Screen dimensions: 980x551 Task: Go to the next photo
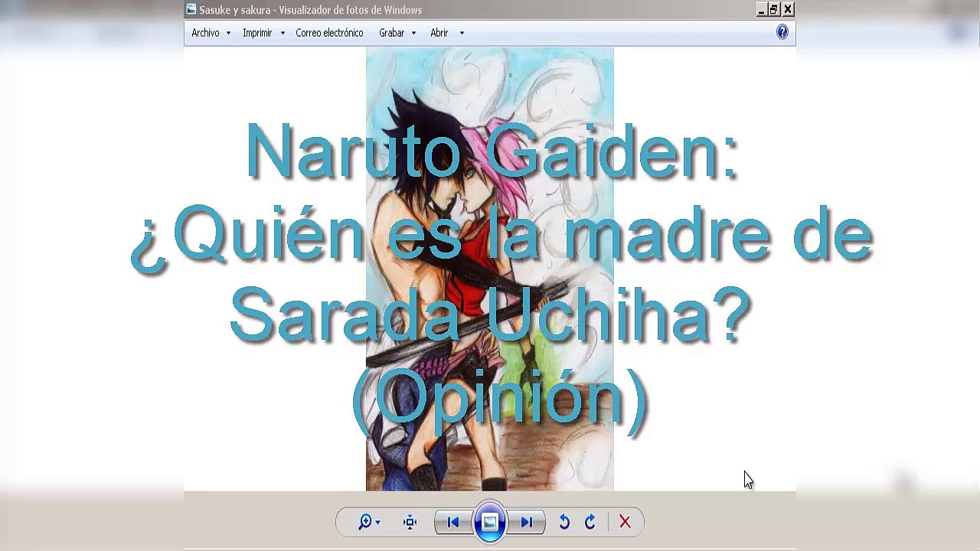pos(527,522)
